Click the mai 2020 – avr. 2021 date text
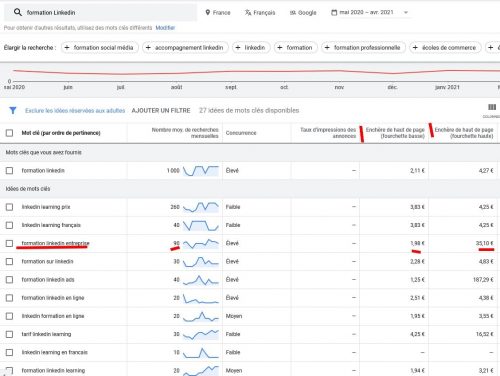 coord(366,12)
